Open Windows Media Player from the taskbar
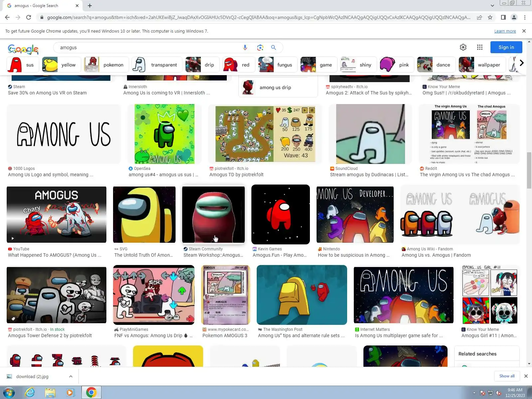Viewport: 532px width, 399px height. coord(70,393)
